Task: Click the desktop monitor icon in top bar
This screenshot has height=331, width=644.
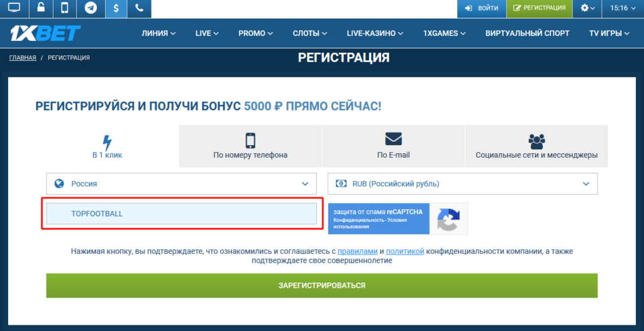Action: [14, 9]
